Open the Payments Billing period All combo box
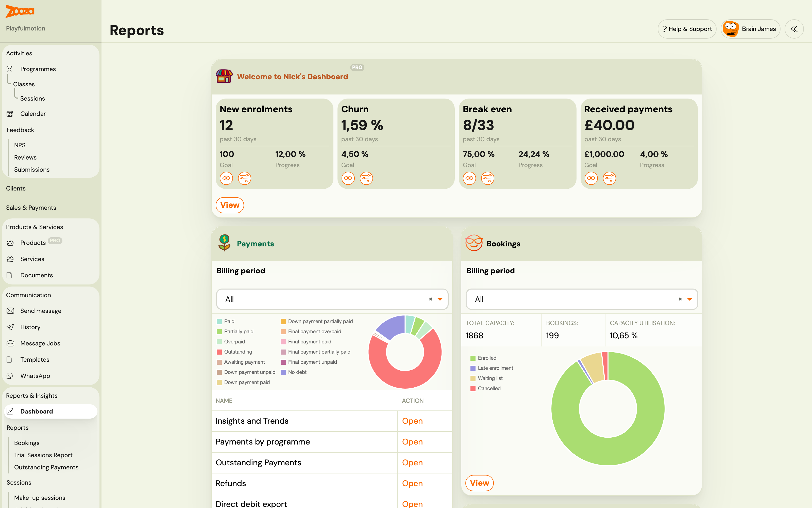812x508 pixels. [332, 299]
